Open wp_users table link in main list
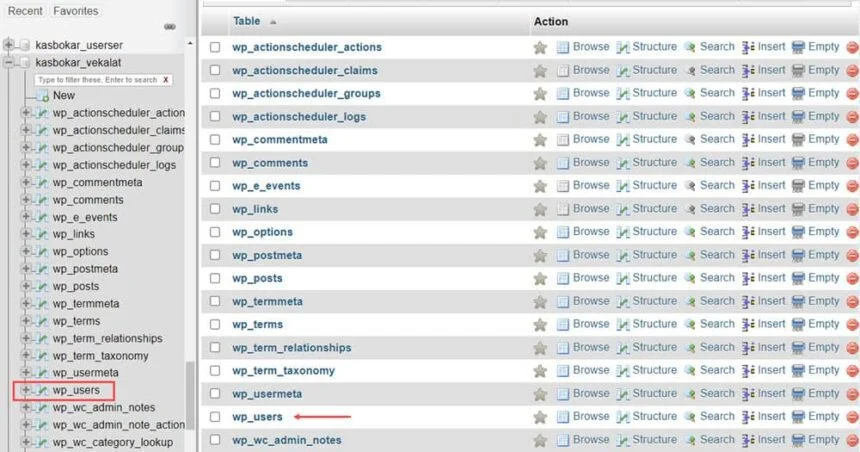Image resolution: width=860 pixels, height=452 pixels. click(x=257, y=417)
